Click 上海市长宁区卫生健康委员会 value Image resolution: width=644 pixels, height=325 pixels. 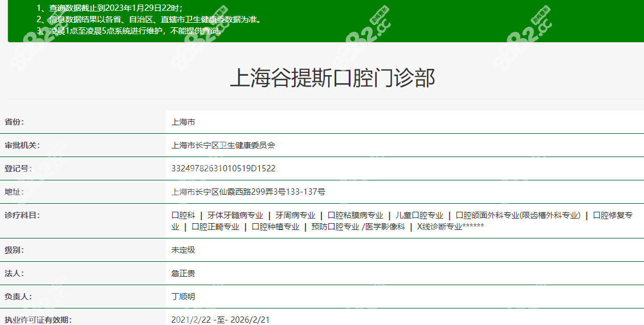pyautogui.click(x=223, y=145)
